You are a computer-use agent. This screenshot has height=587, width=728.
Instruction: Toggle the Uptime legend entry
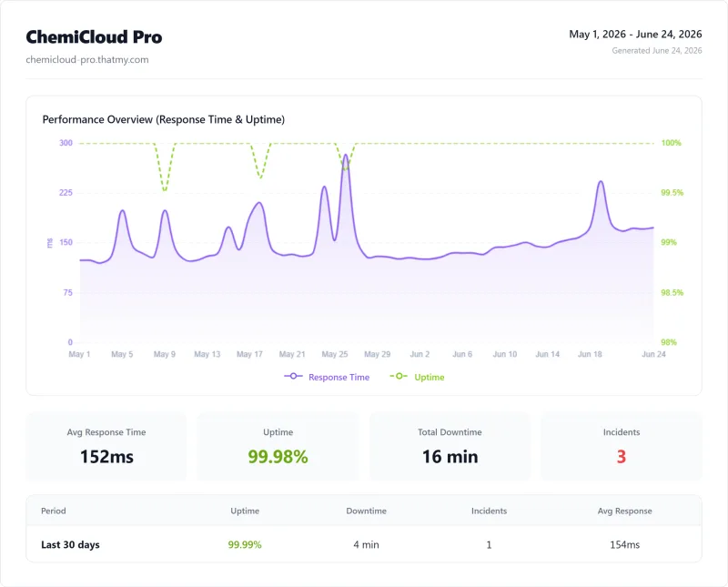click(417, 377)
